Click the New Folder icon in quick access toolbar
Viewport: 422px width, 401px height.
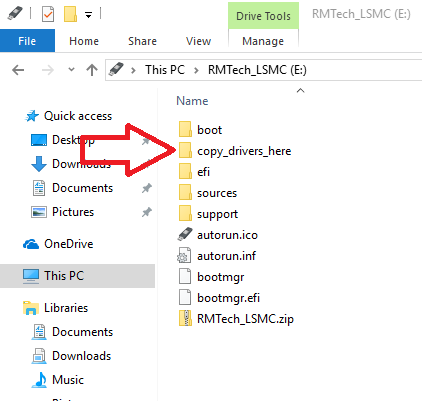pos(70,14)
